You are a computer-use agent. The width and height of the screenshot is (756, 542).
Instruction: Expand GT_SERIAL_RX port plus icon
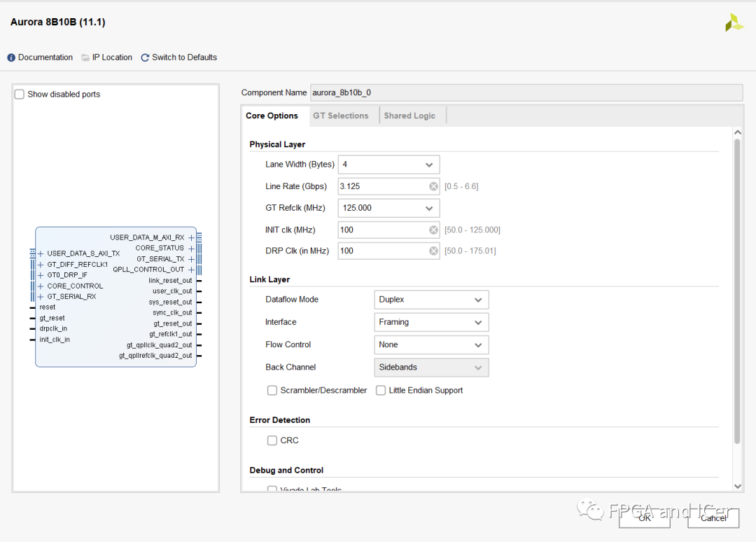(x=41, y=297)
